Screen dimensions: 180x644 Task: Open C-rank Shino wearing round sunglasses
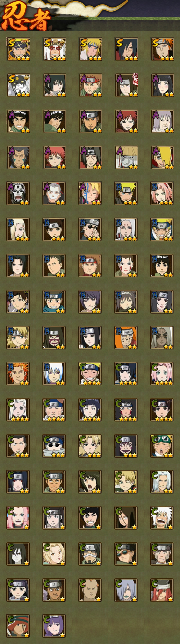click(54, 446)
